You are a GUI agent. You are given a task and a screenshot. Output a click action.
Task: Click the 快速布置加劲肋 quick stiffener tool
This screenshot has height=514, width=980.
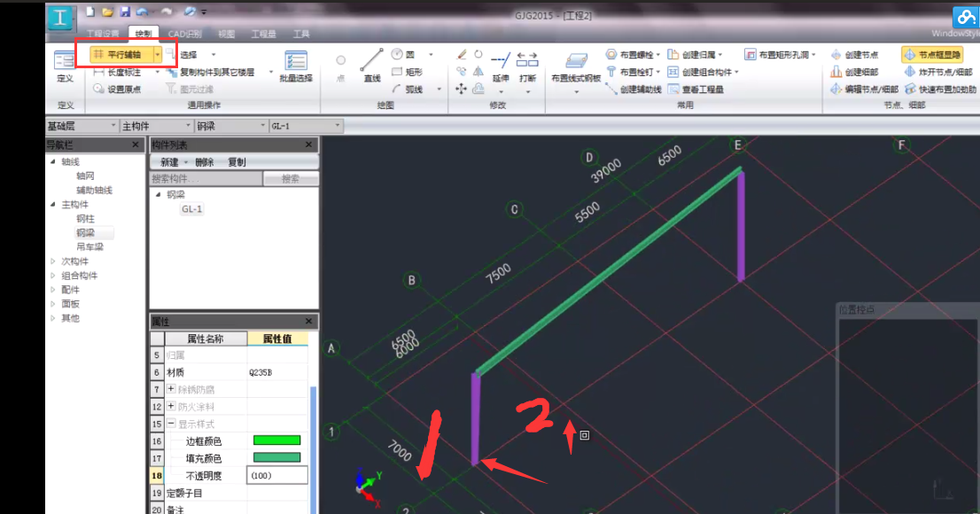[941, 90]
